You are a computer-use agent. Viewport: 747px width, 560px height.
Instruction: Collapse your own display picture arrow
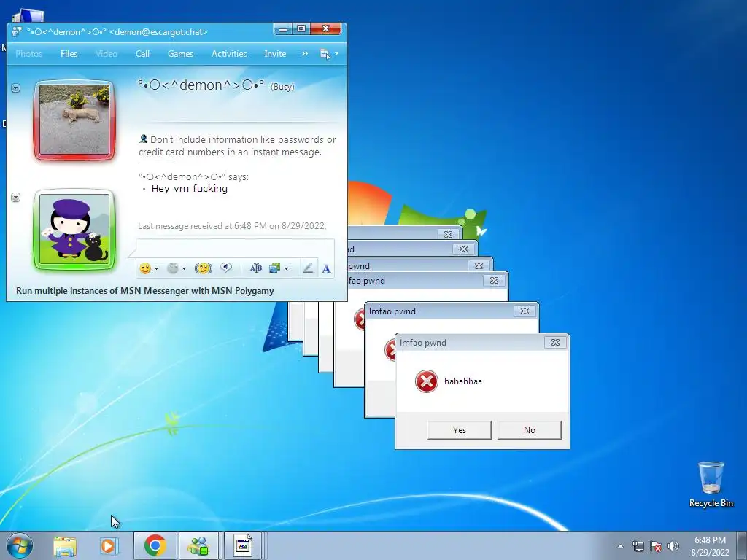tap(16, 197)
